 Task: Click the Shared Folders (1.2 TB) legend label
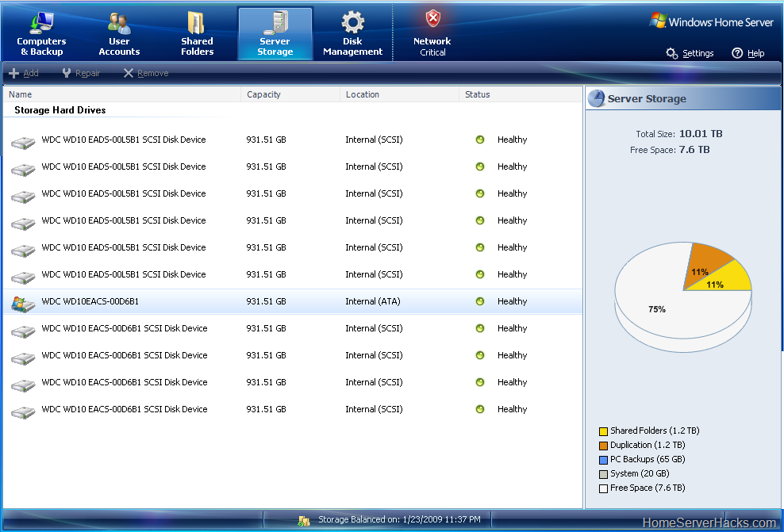[655, 431]
